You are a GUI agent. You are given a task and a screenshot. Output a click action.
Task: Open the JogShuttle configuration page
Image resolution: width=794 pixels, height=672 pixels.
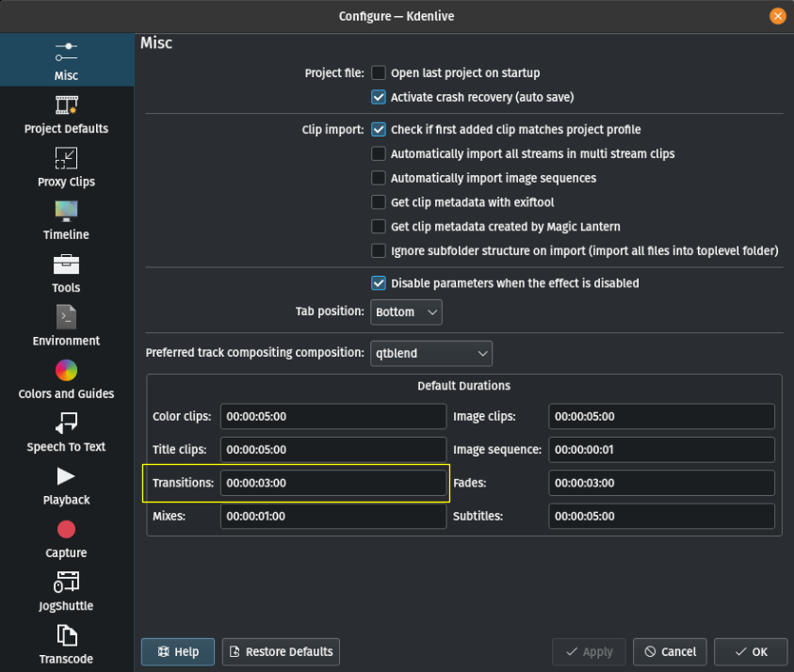coord(65,592)
